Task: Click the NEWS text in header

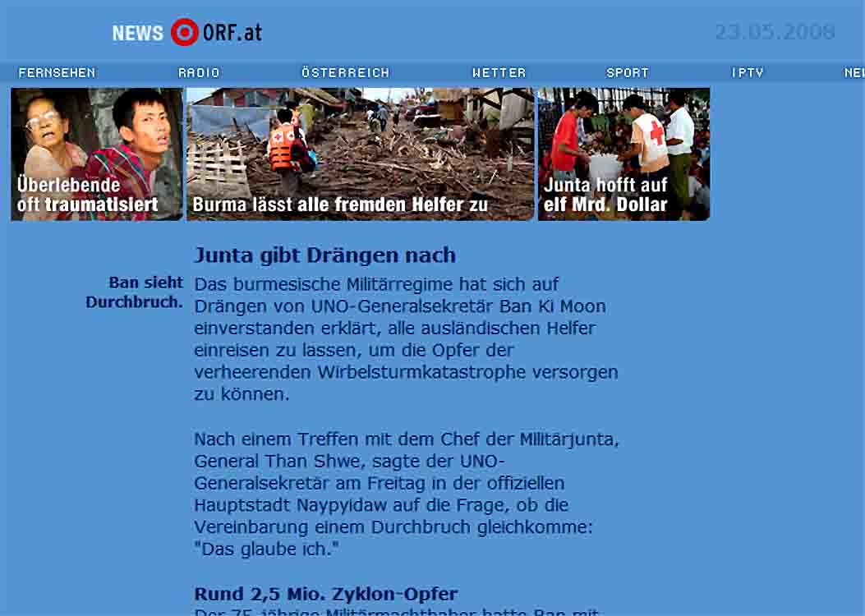Action: [x=137, y=33]
